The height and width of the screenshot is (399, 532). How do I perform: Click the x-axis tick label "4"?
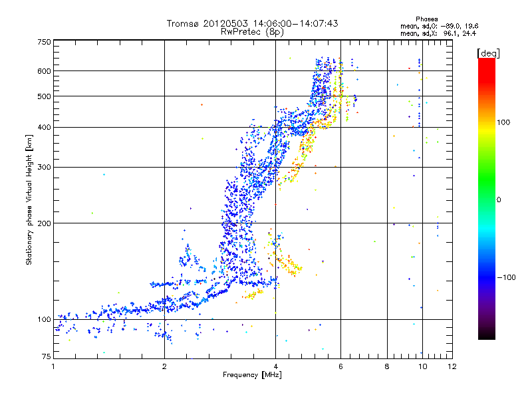pyautogui.click(x=275, y=366)
